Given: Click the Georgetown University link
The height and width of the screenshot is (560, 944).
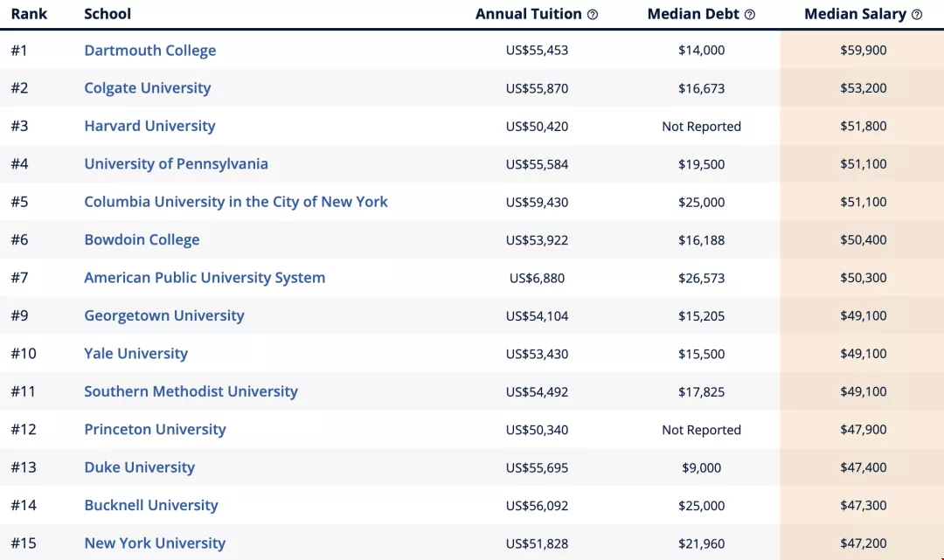Looking at the screenshot, I should pos(163,315).
